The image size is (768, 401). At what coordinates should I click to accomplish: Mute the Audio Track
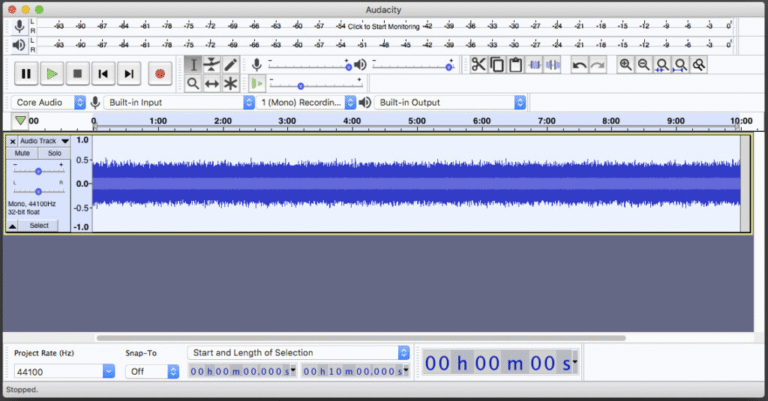22,153
